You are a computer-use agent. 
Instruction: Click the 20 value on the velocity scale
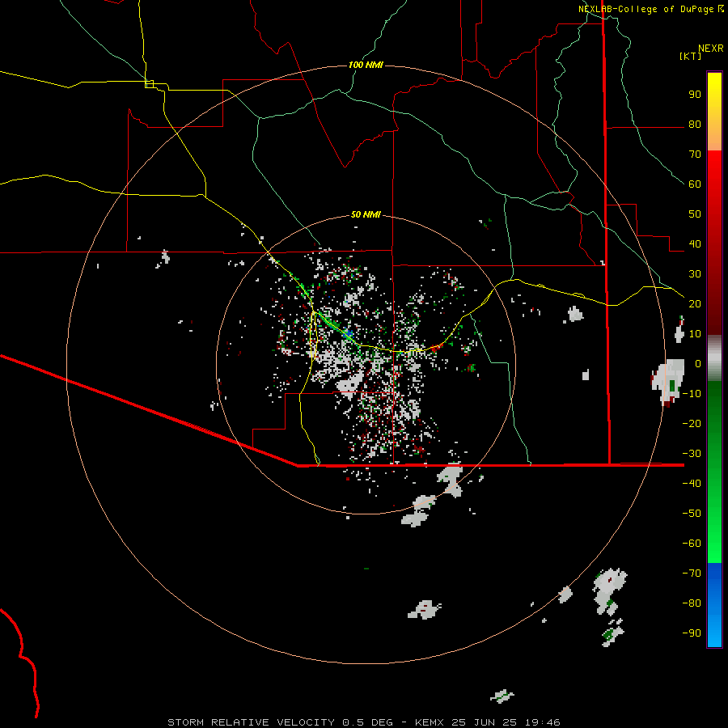click(695, 304)
